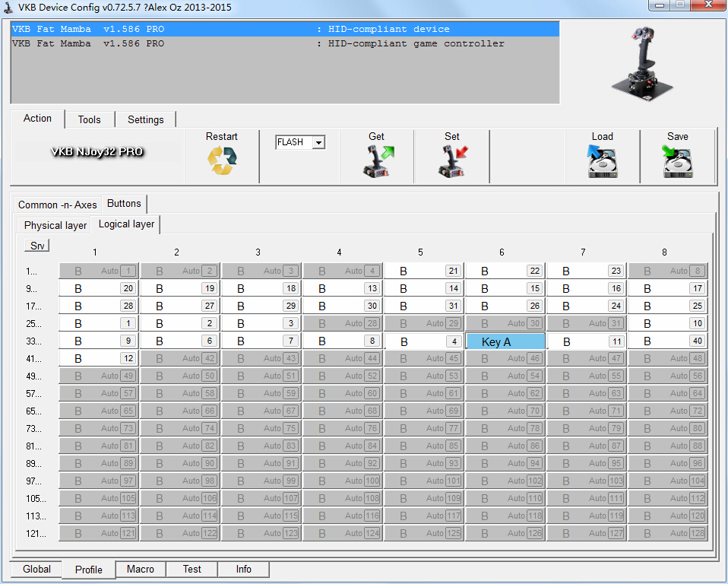Switch to the Action tab
728x584 pixels.
(37, 119)
